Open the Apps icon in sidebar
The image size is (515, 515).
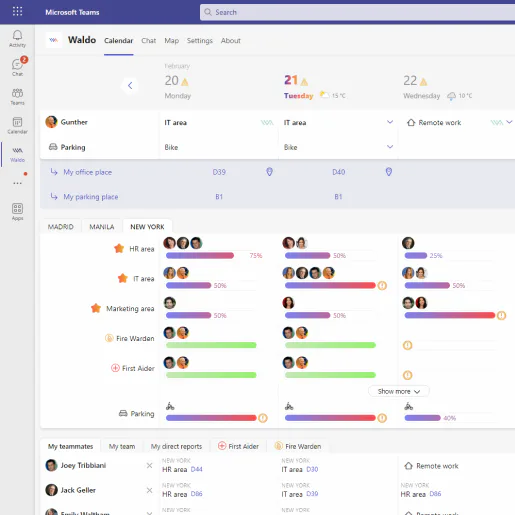click(x=17, y=212)
